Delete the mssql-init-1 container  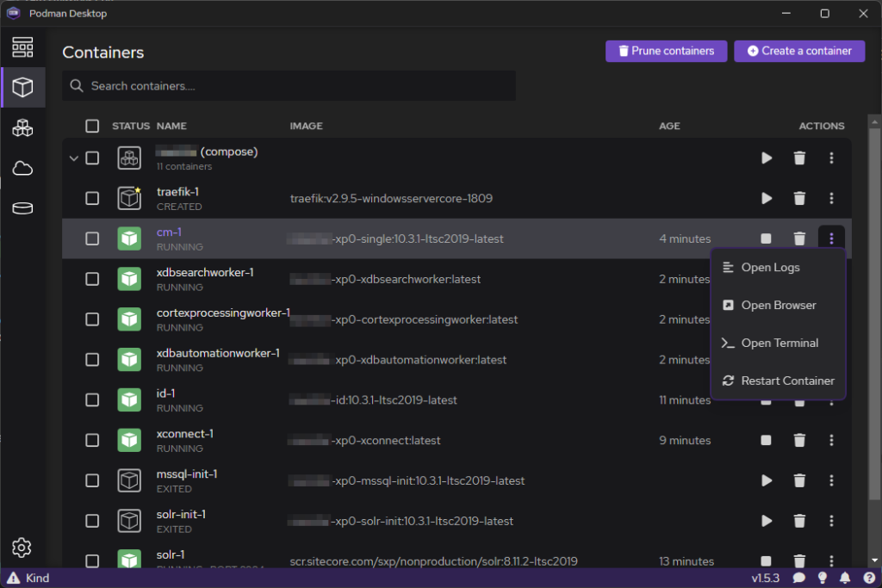[x=799, y=480]
